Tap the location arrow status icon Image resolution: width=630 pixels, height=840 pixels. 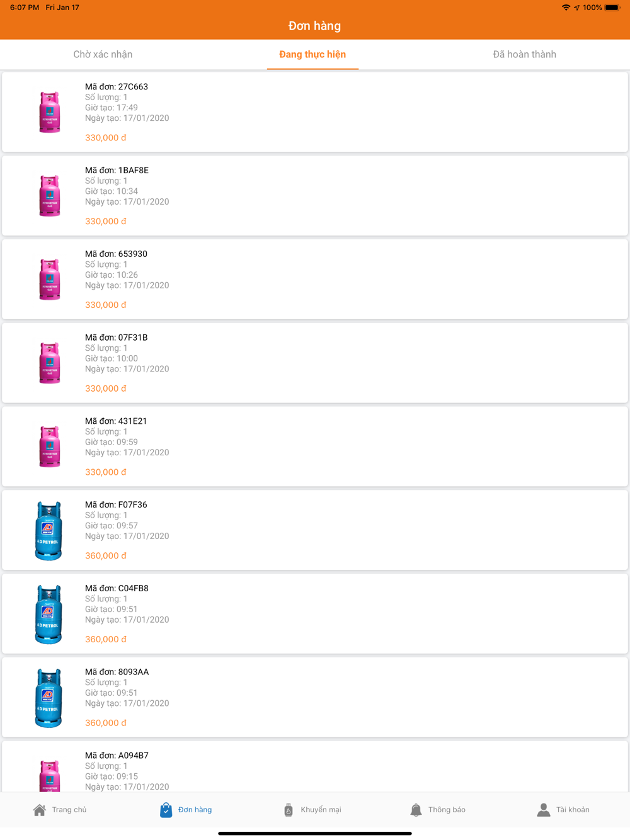(576, 8)
